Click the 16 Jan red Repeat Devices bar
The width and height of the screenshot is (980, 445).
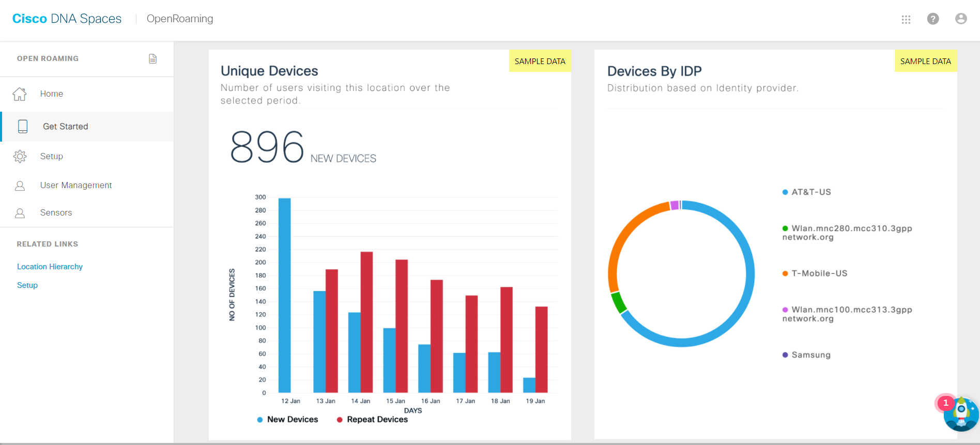coord(437,336)
